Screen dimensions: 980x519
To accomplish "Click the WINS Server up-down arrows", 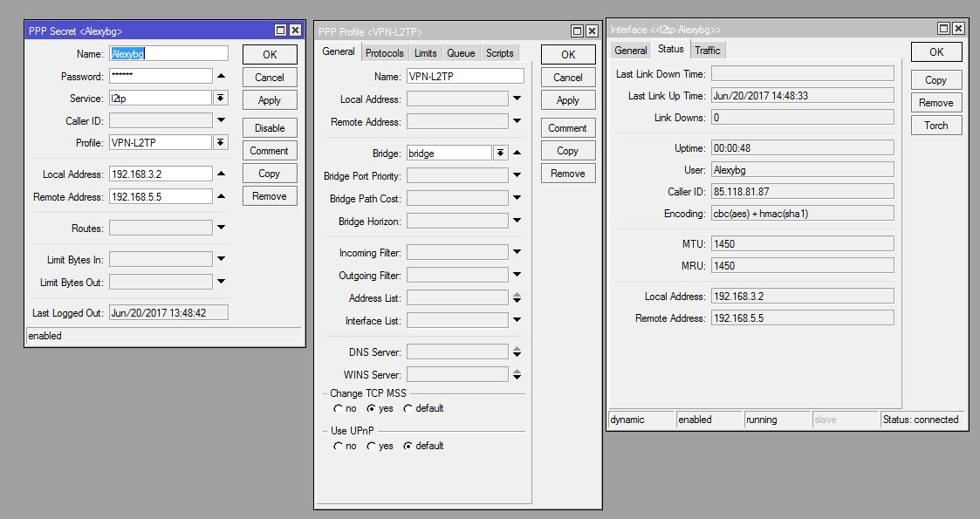I will tap(517, 375).
